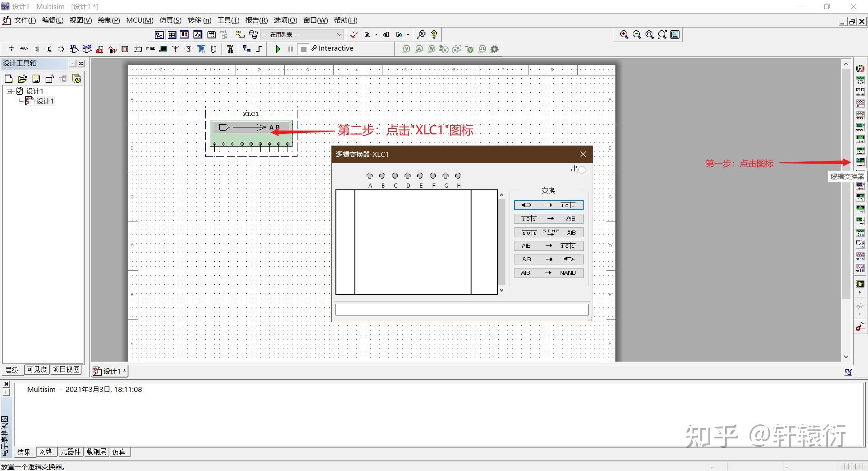The height and width of the screenshot is (471, 868).
Task: Click canvas vertical scrollbar up arrow
Action: click(x=846, y=64)
